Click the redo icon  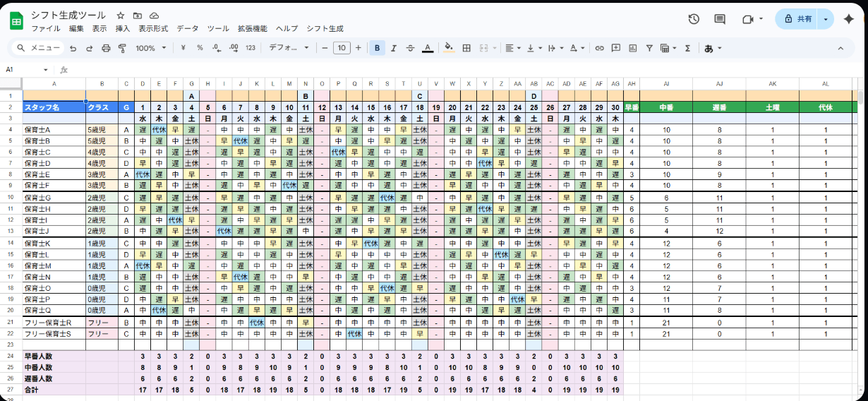pyautogui.click(x=89, y=48)
